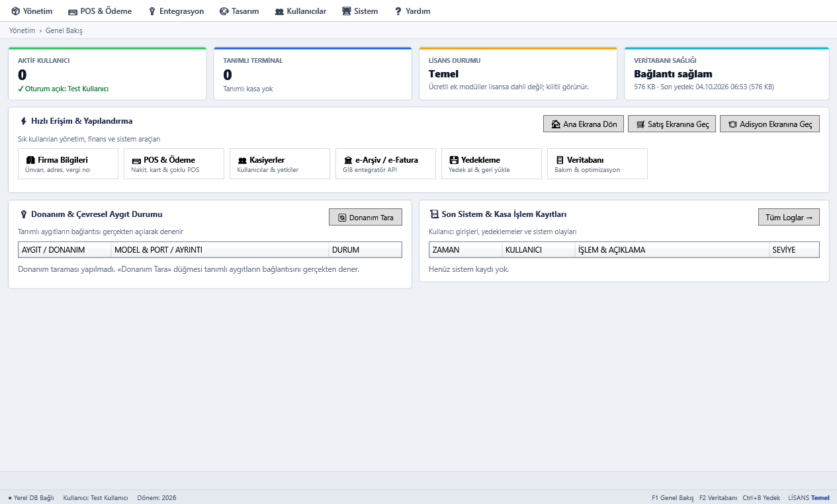This screenshot has height=504, width=837.
Task: Open Adisyon Ekranına Geç button
Action: click(770, 124)
